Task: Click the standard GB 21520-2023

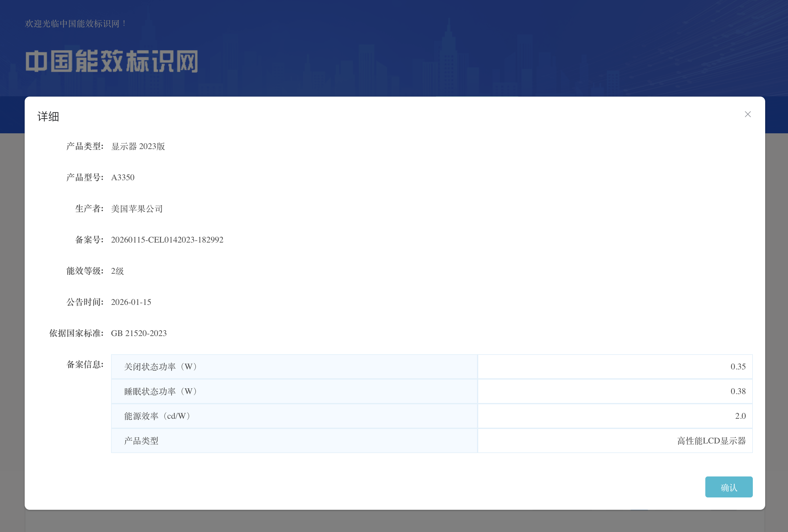Action: (139, 333)
